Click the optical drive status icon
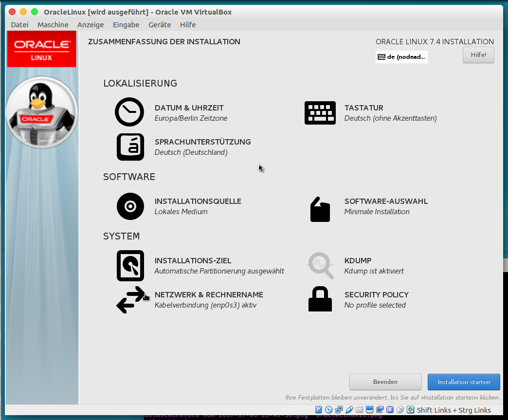 tap(329, 409)
